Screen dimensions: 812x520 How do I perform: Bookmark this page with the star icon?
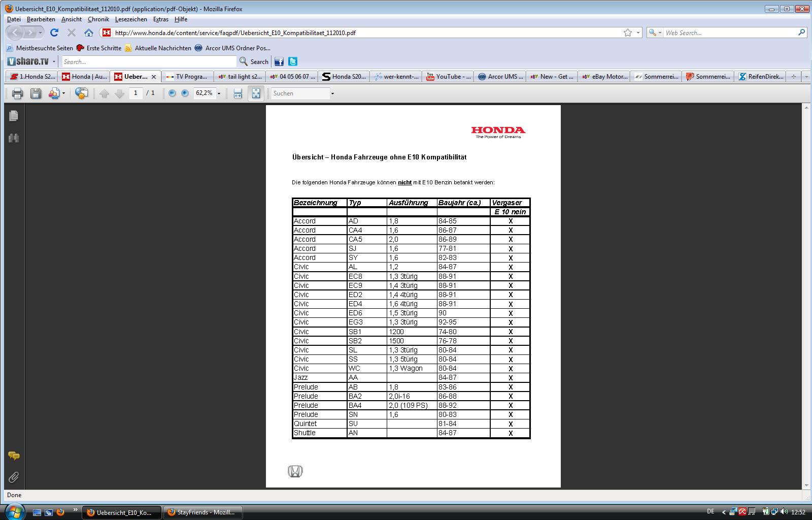pyautogui.click(x=628, y=33)
